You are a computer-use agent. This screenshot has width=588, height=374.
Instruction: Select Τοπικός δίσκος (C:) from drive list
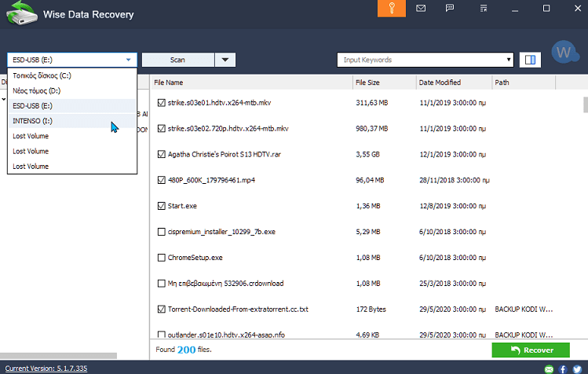72,75
